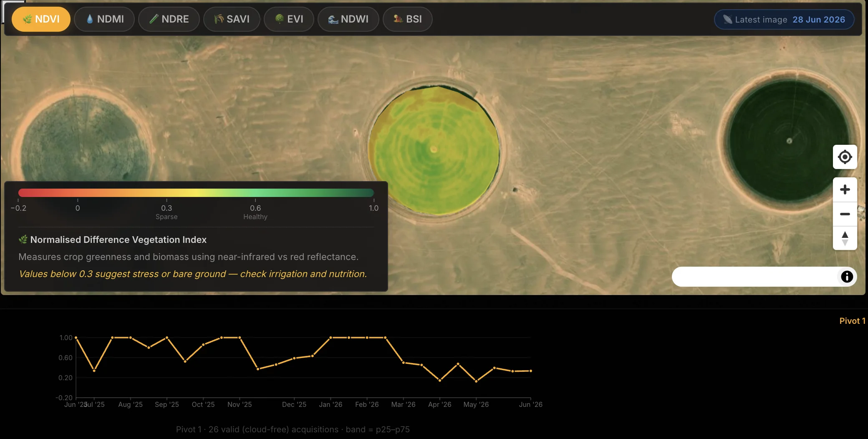868x439 pixels.
Task: Open map attribution info icon
Action: 847,277
